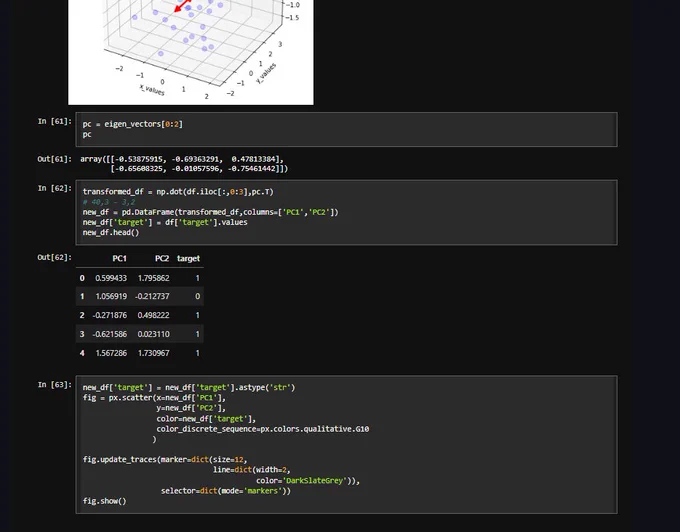
Task: Click the pd.DataFrame code line
Action: [x=211, y=212]
